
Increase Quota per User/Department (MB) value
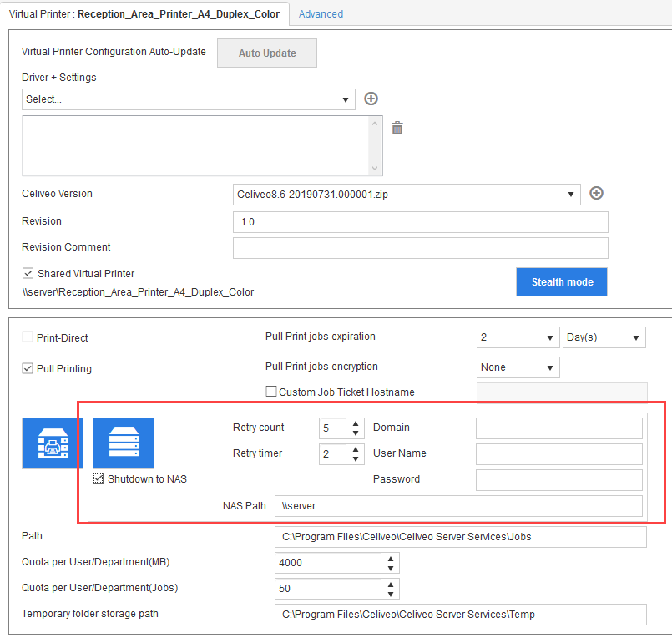coord(390,558)
